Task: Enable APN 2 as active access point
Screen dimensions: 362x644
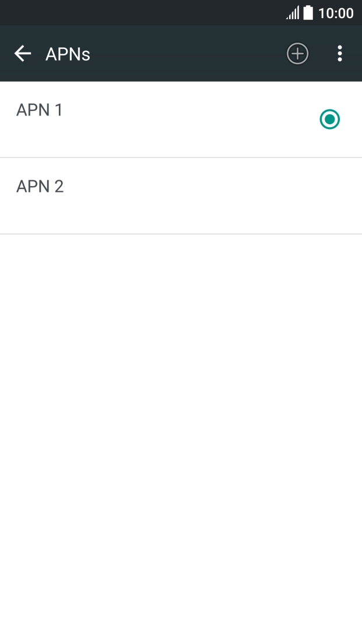Action: tap(329, 195)
